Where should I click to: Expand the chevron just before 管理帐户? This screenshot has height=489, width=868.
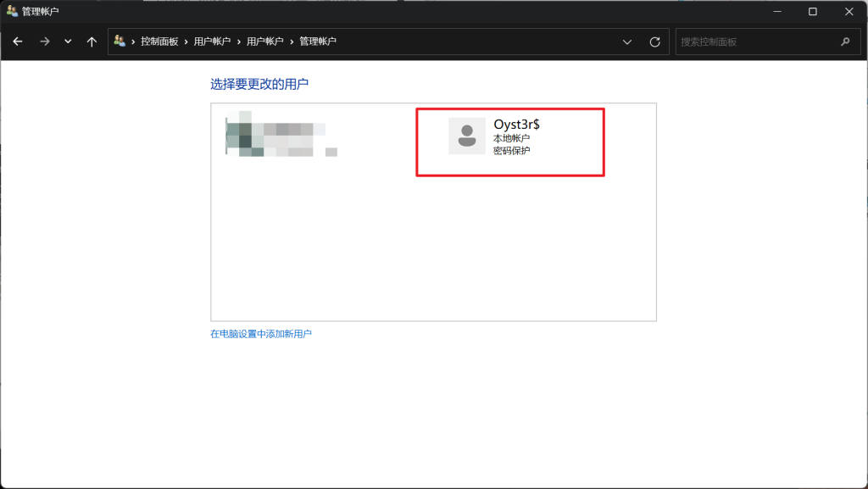click(x=292, y=42)
